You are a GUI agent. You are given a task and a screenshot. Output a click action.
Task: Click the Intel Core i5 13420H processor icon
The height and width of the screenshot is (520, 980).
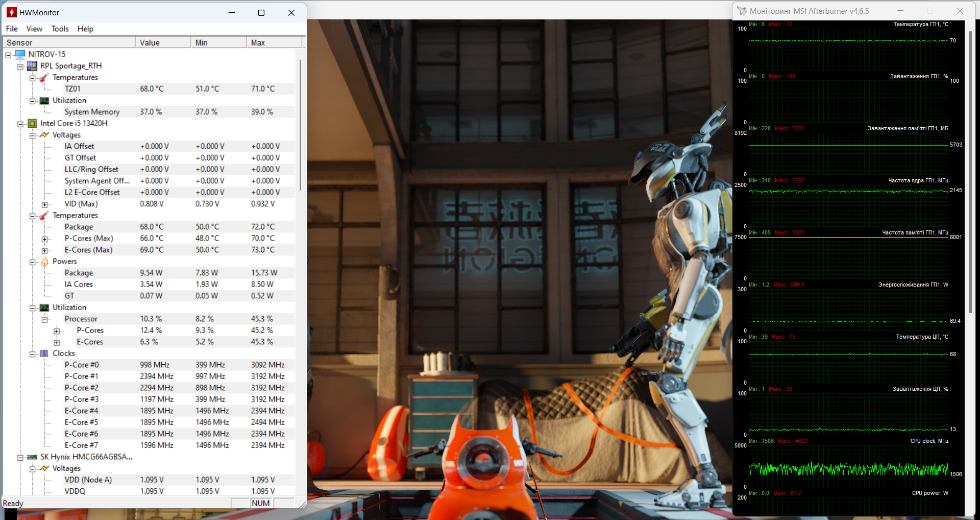click(x=32, y=124)
